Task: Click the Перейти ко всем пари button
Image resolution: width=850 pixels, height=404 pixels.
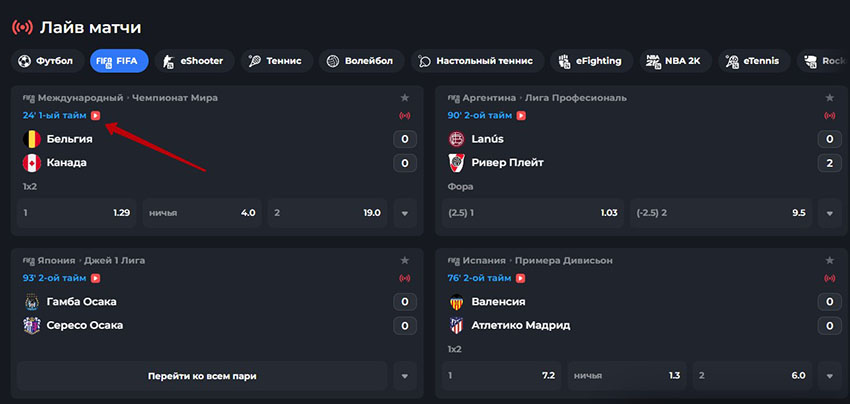Action: click(x=202, y=376)
